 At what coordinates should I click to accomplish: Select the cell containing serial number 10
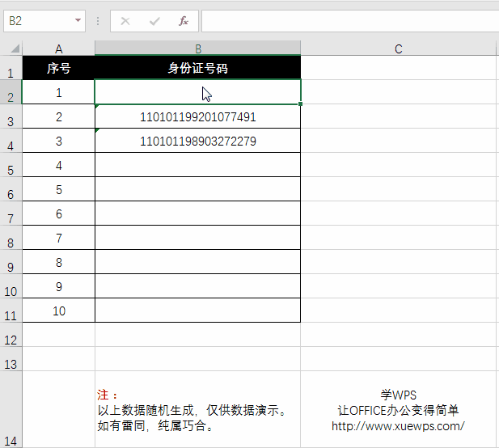(58, 311)
